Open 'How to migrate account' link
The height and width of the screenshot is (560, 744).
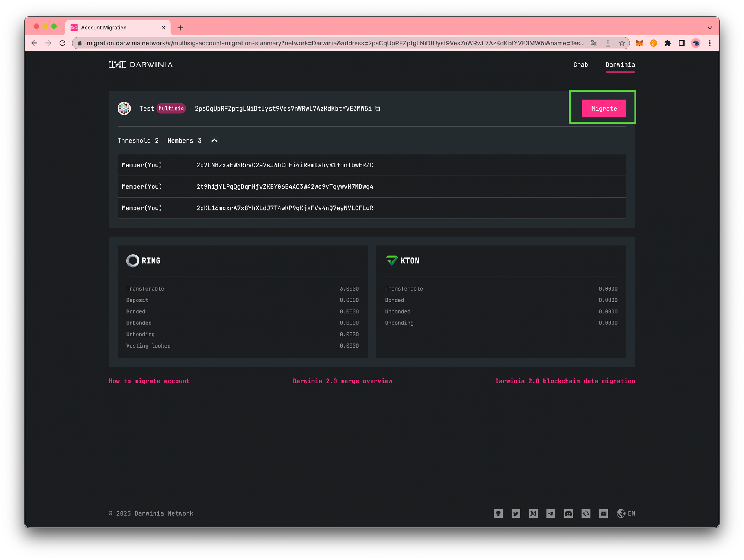coord(149,381)
